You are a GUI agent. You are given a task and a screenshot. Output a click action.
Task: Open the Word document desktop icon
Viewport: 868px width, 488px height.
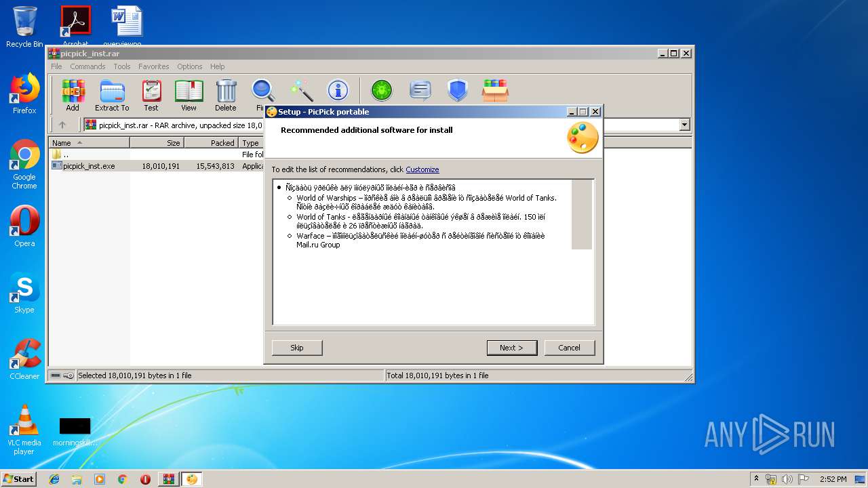[127, 26]
